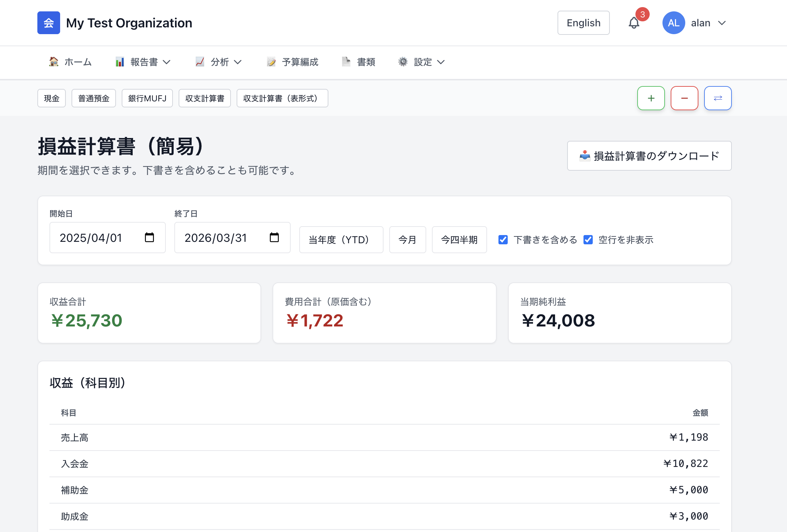Open the start date calendar picker icon

click(x=149, y=238)
